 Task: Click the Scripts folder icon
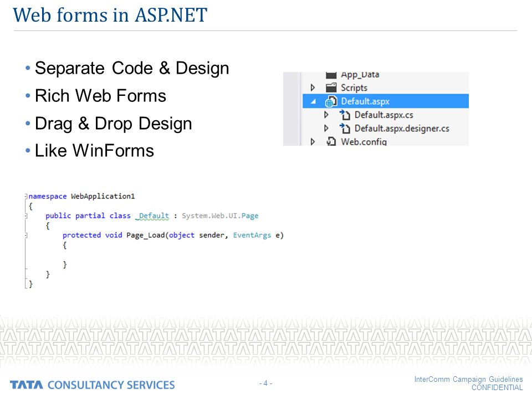coord(331,88)
